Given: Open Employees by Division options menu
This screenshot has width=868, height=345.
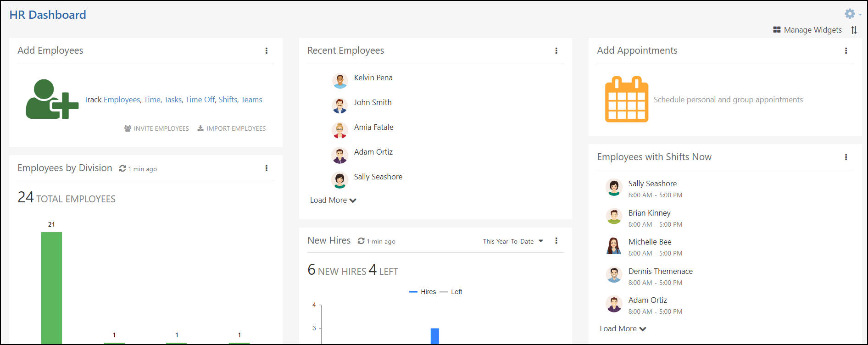Looking at the screenshot, I should click(267, 168).
